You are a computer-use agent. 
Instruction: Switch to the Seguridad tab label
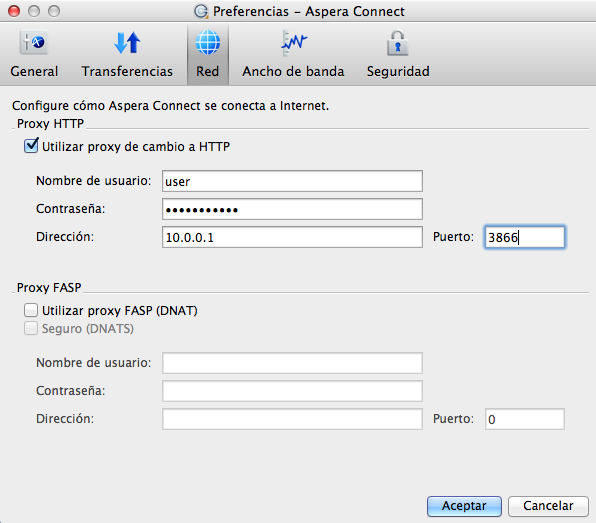(x=398, y=71)
